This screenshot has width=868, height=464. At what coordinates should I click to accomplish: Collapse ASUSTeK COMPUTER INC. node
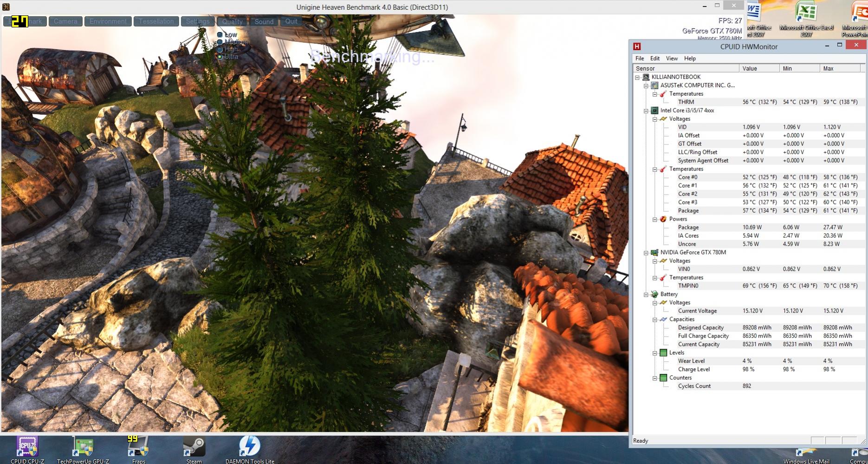[646, 86]
